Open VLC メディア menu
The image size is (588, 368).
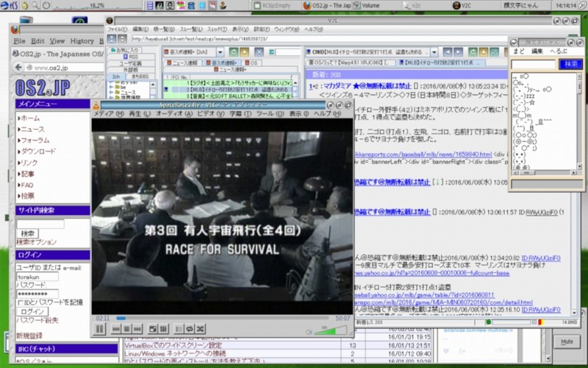pos(109,113)
